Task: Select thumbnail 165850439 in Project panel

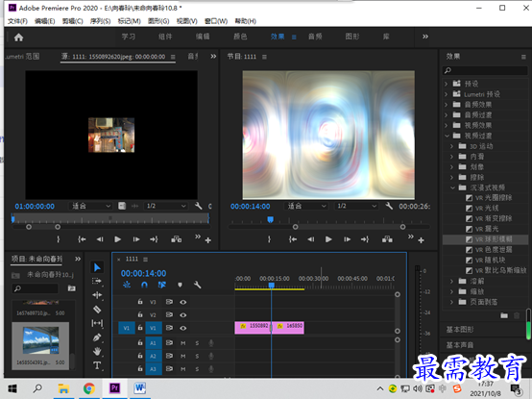Action: [40, 345]
